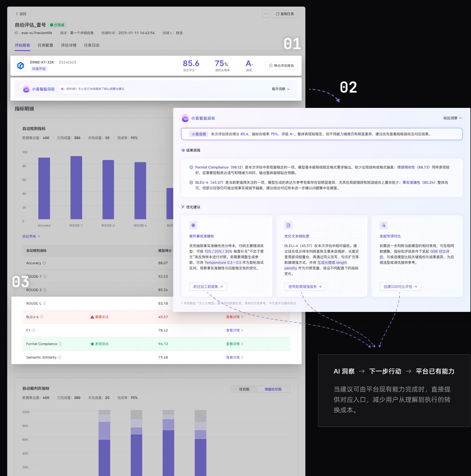
Task: Click info icon next to F1
Action: tap(34, 330)
